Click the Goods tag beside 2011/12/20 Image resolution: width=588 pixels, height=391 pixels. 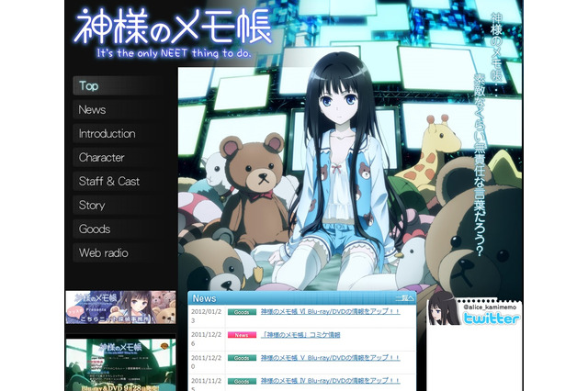tap(242, 358)
